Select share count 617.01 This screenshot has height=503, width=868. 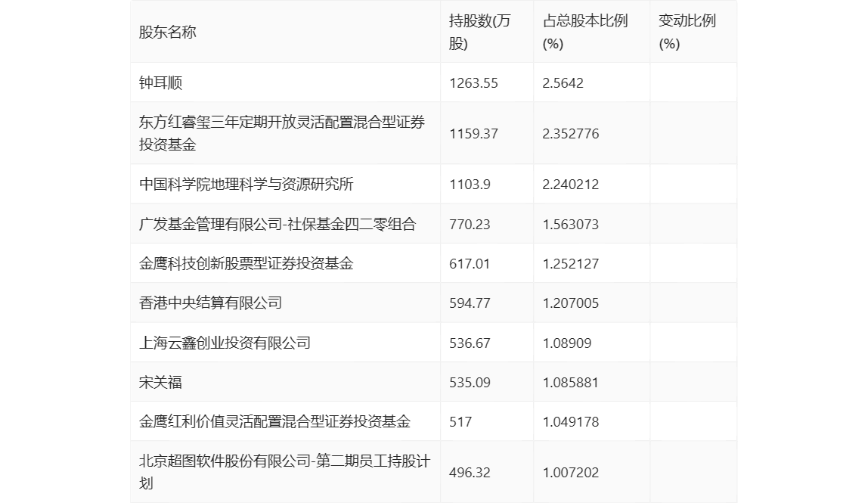(x=470, y=263)
